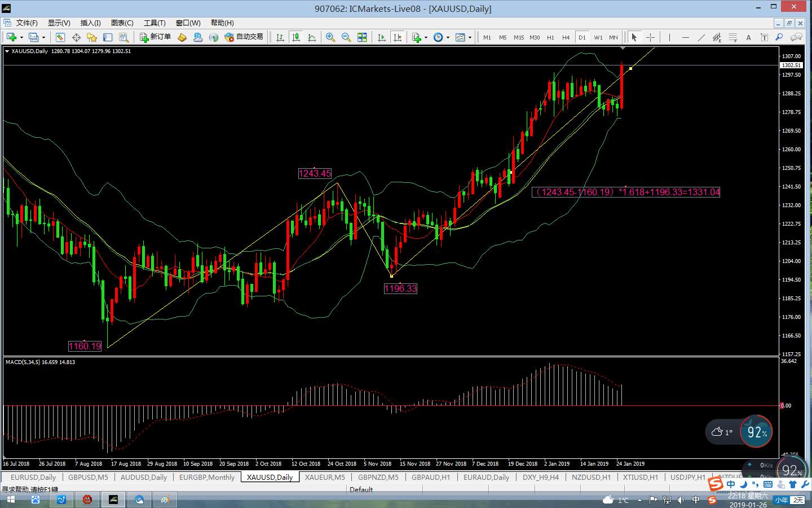Open the 工具(T) menu
Image resolution: width=812 pixels, height=508 pixels.
coord(155,23)
